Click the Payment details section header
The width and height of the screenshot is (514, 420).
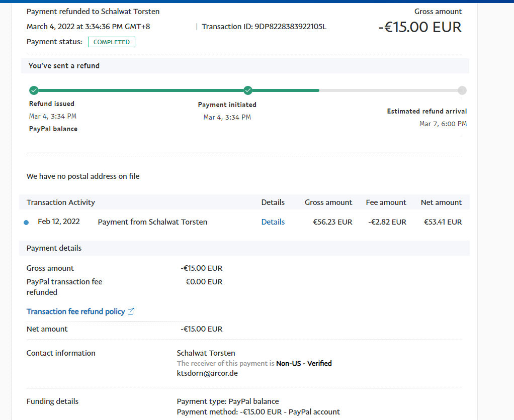[54, 248]
